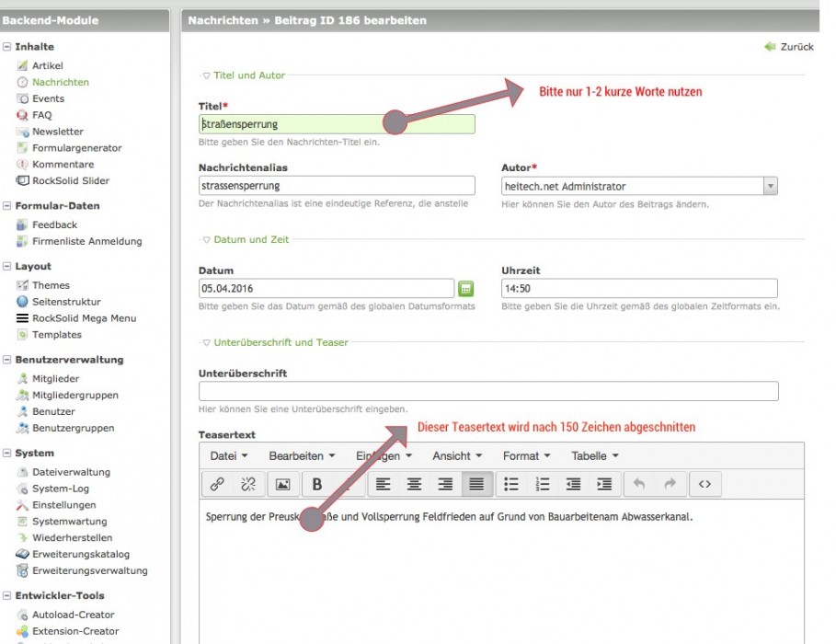Open the Newsletter module in sidebar
The height and width of the screenshot is (644, 836).
click(58, 132)
